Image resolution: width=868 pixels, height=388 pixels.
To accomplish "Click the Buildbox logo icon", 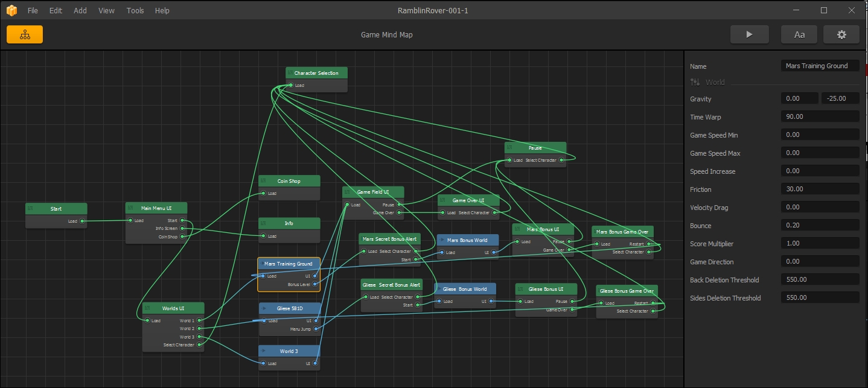I will [x=12, y=10].
